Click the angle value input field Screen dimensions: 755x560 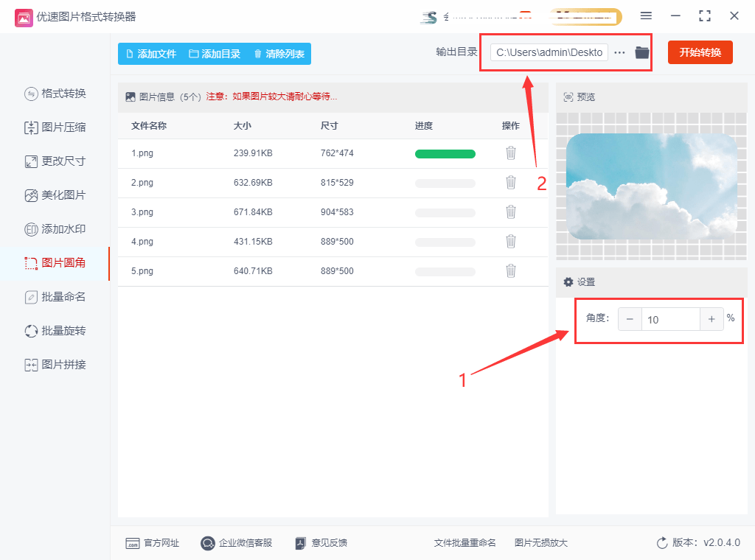pos(669,319)
